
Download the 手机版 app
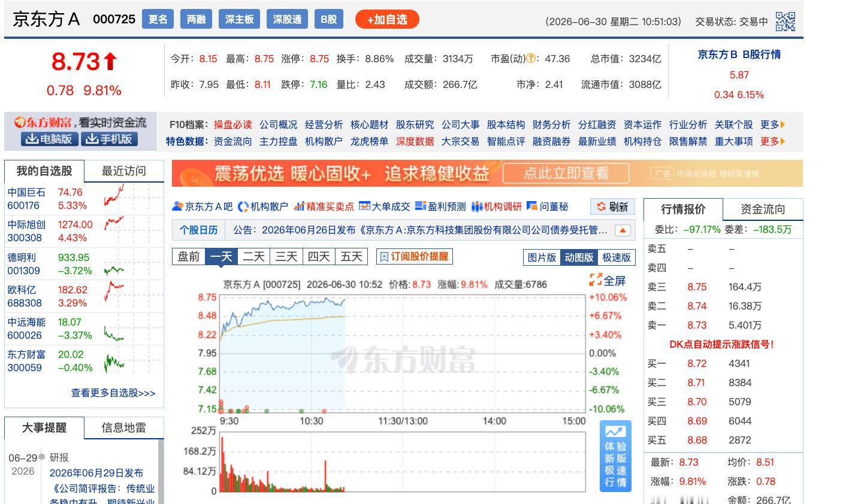click(108, 139)
